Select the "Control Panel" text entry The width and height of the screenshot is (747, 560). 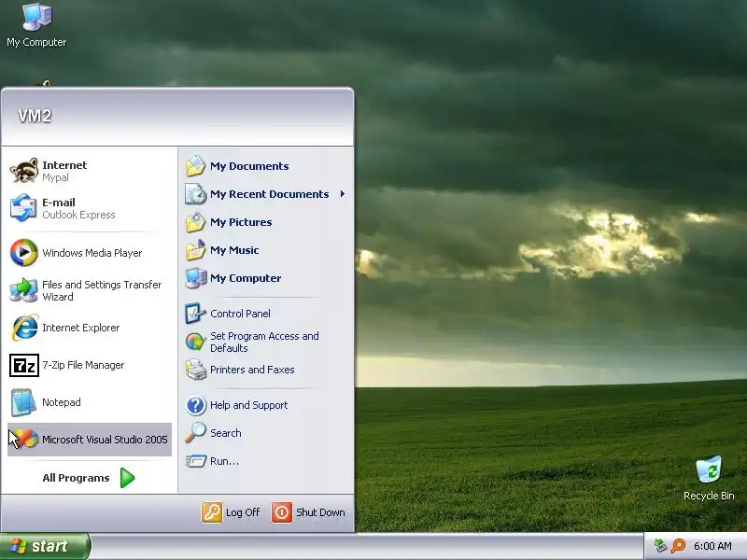[240, 314]
